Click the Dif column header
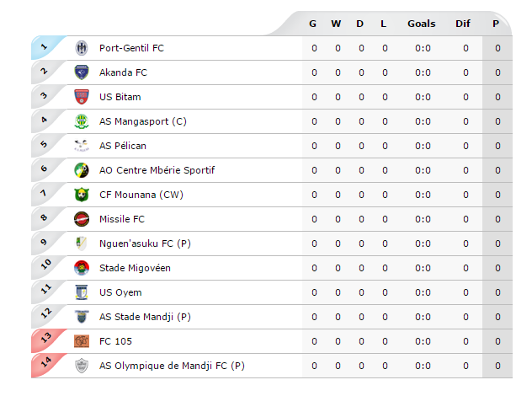The width and height of the screenshot is (532, 396). point(463,24)
